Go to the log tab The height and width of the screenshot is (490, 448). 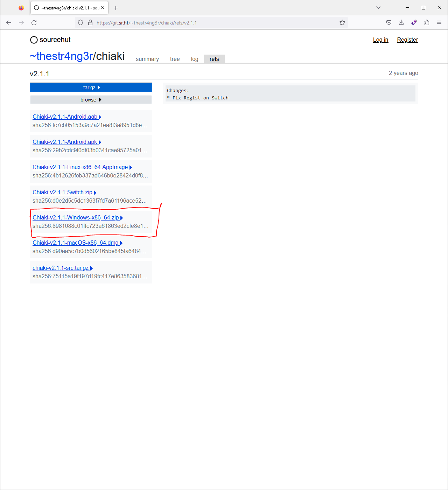click(x=195, y=59)
